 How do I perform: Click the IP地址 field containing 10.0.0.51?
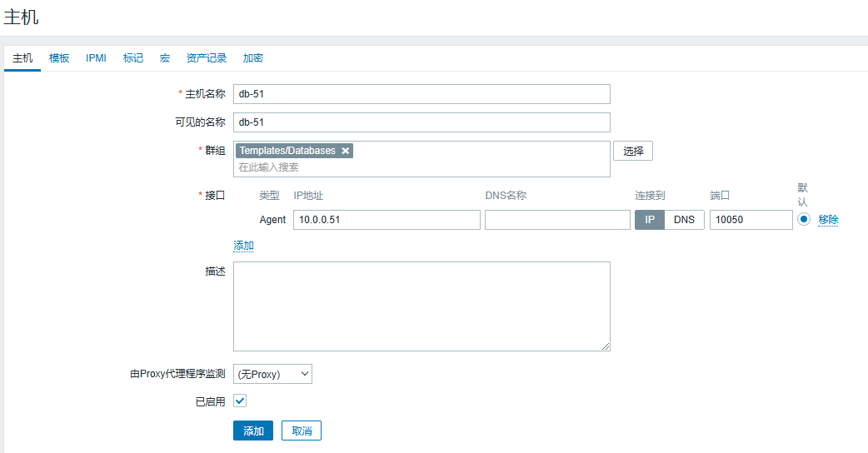point(387,220)
